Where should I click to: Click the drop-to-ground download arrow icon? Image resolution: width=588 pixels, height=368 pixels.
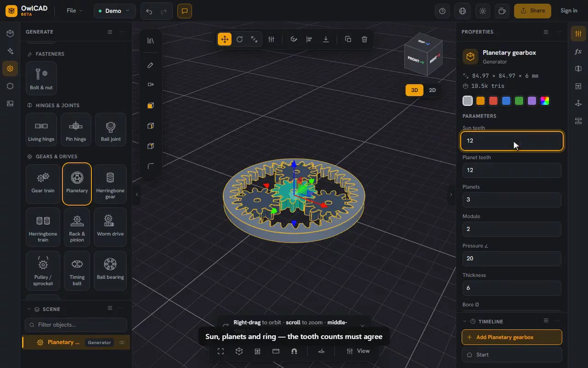click(326, 39)
